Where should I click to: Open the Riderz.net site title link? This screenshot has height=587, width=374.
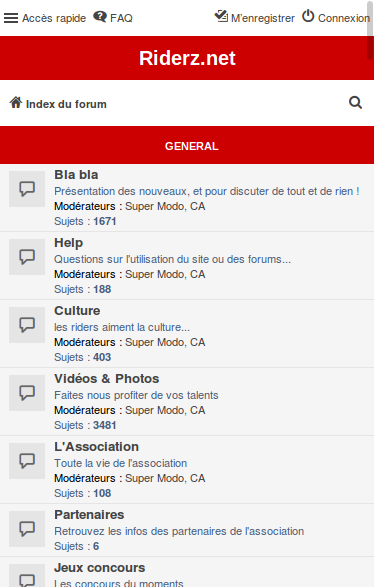[x=187, y=58]
